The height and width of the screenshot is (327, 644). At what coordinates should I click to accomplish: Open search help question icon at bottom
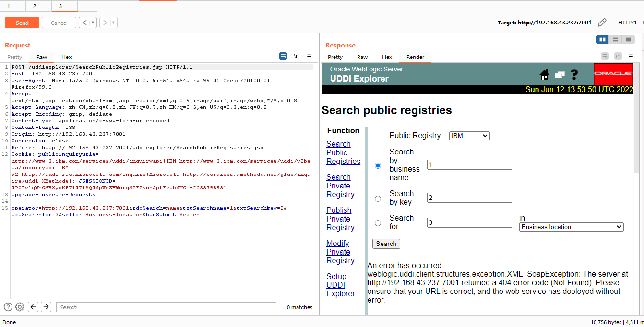[8, 307]
